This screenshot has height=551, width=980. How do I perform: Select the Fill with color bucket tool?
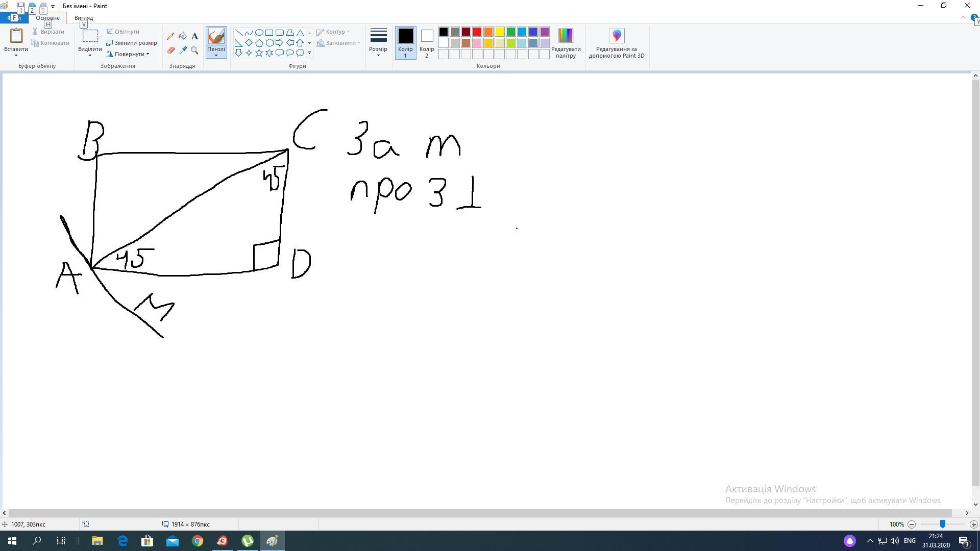tap(183, 36)
